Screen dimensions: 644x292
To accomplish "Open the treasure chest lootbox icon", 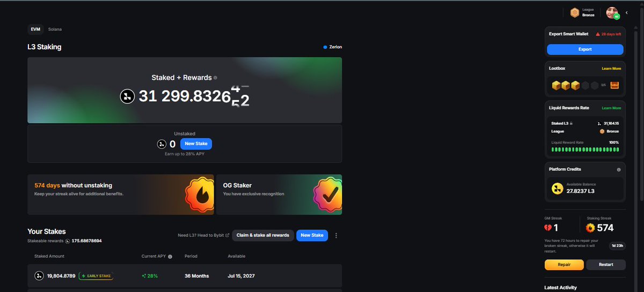I will point(614,85).
